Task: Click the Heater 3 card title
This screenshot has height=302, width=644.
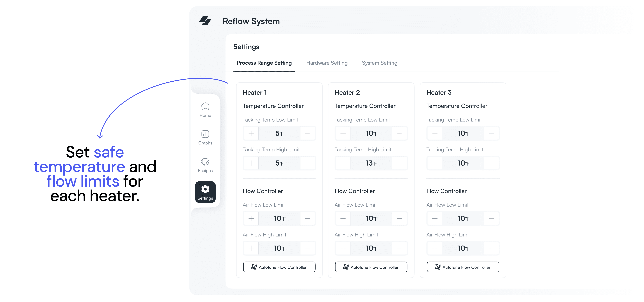Action: click(439, 92)
